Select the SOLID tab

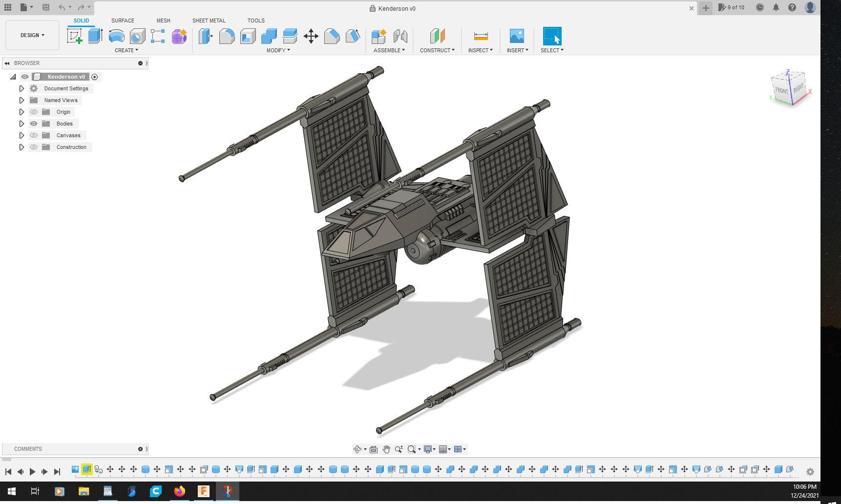[82, 21]
